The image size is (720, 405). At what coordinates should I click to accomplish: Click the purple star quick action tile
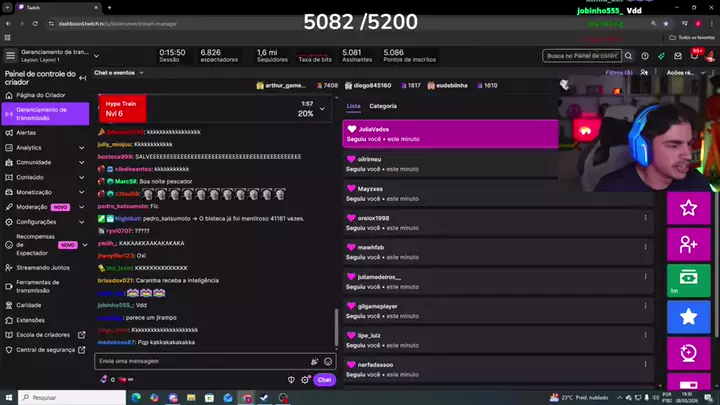(688, 208)
